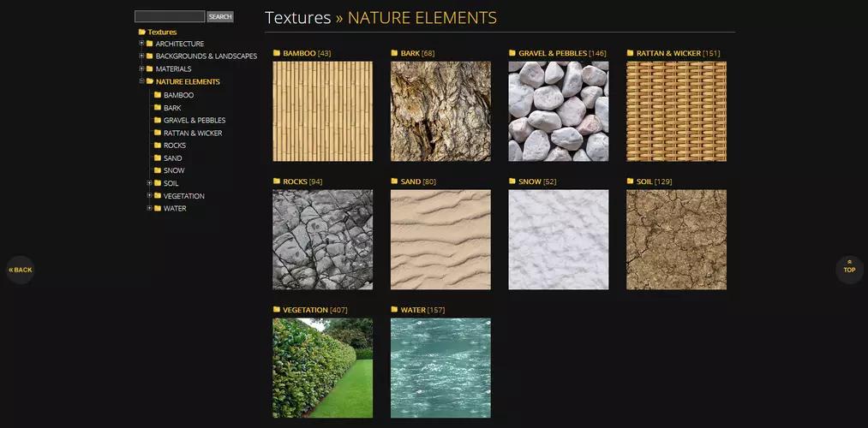868x428 pixels.
Task: Click the teal water texture thumbnail
Action: coord(440,368)
